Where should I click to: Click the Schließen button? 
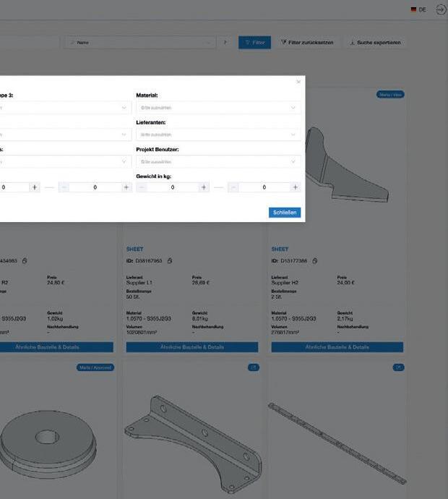[285, 213]
